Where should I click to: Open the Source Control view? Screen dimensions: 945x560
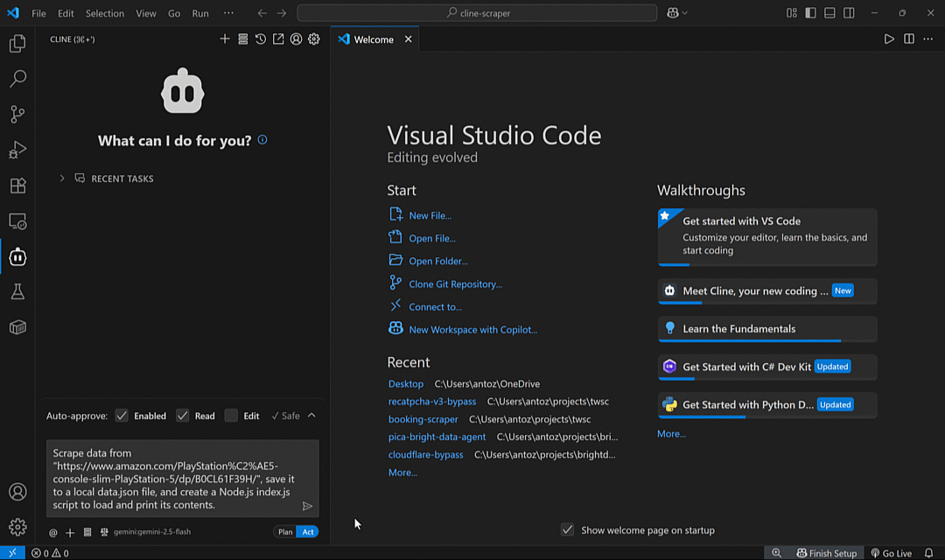[x=17, y=114]
